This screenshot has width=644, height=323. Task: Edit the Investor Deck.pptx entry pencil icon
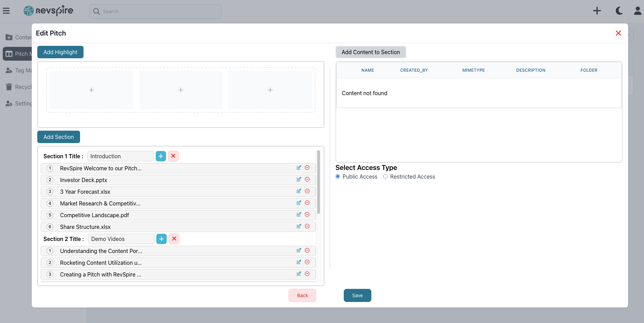pyautogui.click(x=299, y=179)
